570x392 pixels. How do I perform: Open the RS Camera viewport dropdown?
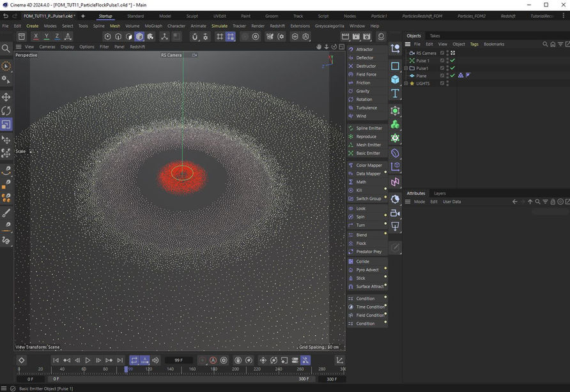[195, 56]
